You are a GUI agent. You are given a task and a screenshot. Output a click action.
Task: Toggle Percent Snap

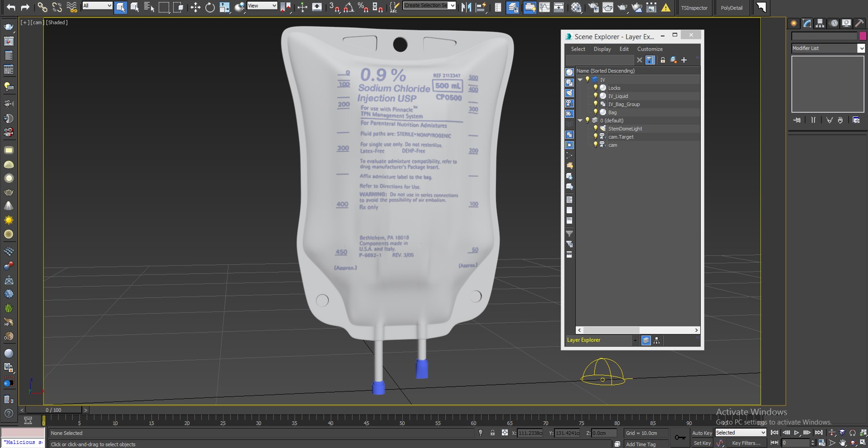[x=363, y=7]
